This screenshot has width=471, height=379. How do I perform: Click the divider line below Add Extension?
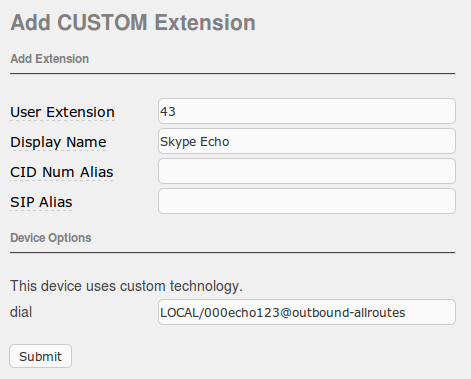point(233,73)
